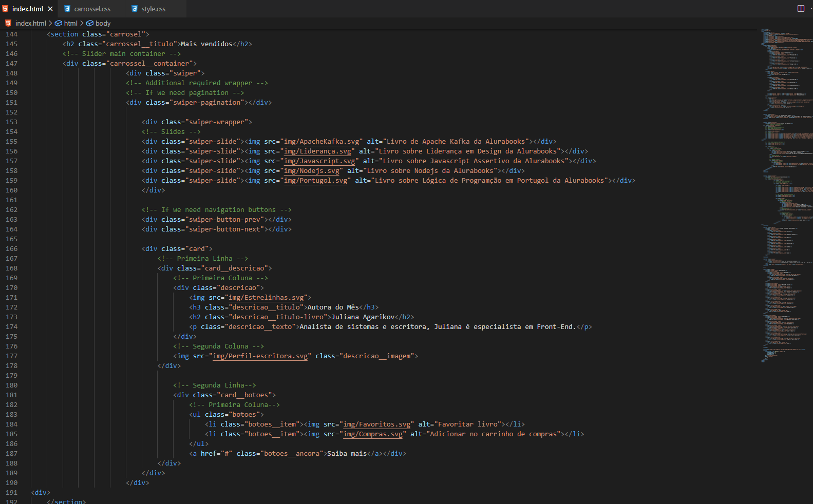Click the class value "swiper-wrapper"
The height and width of the screenshot is (504, 813).
coord(219,122)
